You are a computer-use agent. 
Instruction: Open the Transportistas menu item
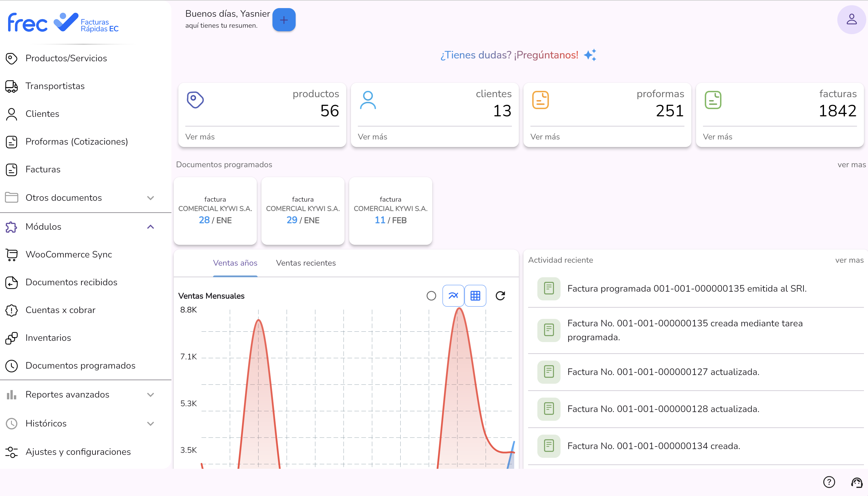tap(85, 86)
